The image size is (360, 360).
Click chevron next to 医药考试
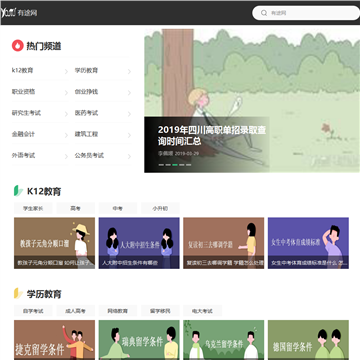point(129,114)
